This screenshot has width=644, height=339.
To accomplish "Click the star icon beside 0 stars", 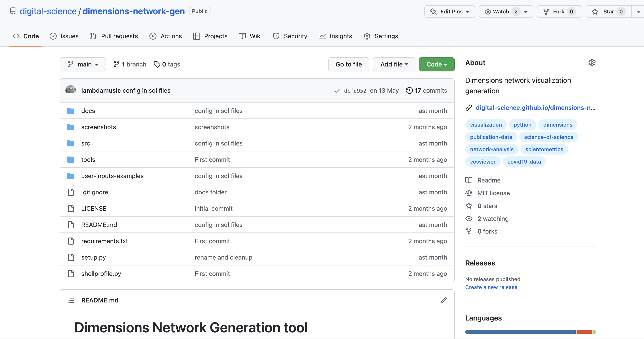I will (x=469, y=206).
